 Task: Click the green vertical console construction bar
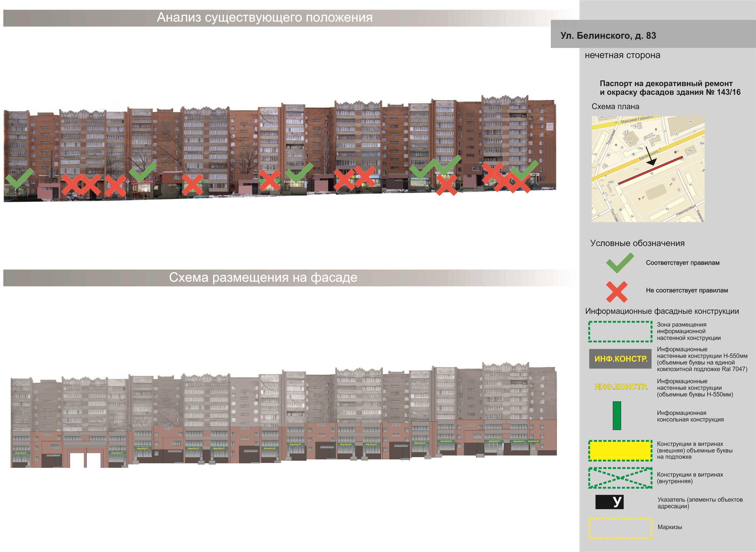tap(617, 415)
